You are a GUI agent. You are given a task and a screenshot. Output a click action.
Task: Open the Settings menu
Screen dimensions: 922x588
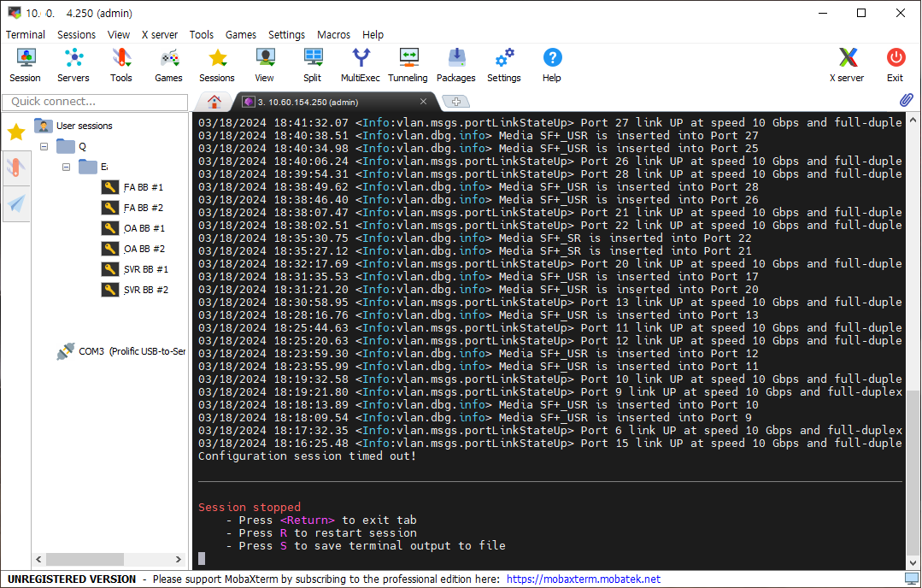click(286, 35)
